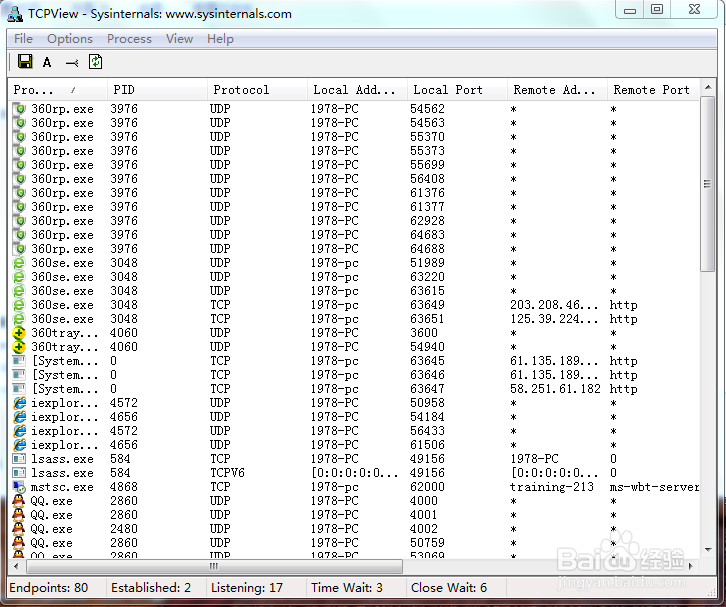Click vertical scrollbar down arrow
Screen dimensions: 726x607
tap(707, 550)
